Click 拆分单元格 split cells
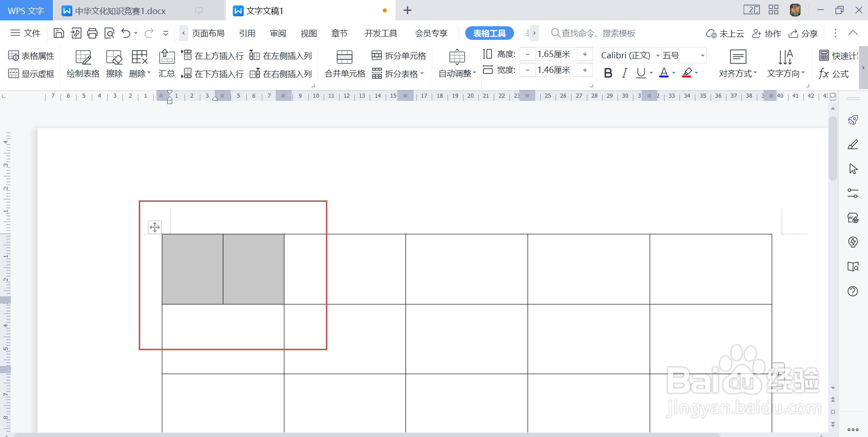The width and height of the screenshot is (868, 437). (399, 56)
